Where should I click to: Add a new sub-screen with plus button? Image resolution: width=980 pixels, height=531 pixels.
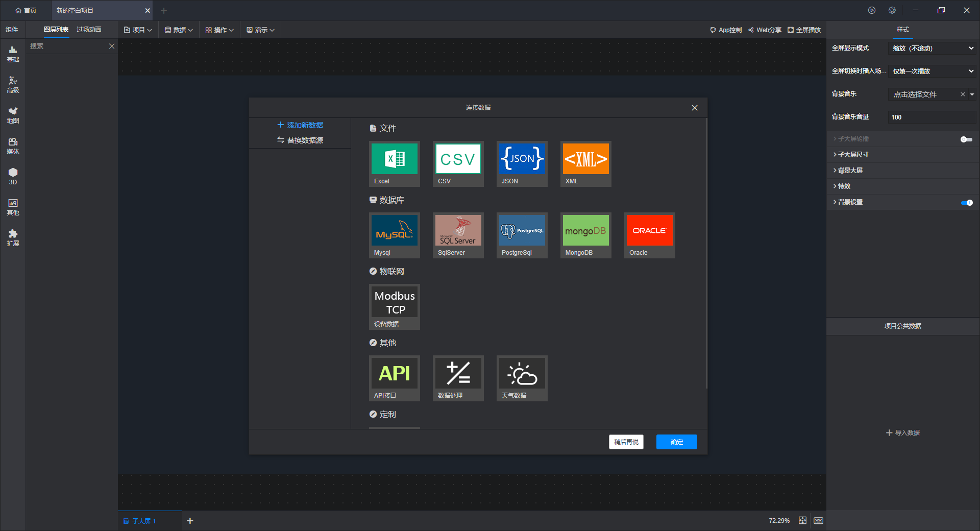(190, 521)
